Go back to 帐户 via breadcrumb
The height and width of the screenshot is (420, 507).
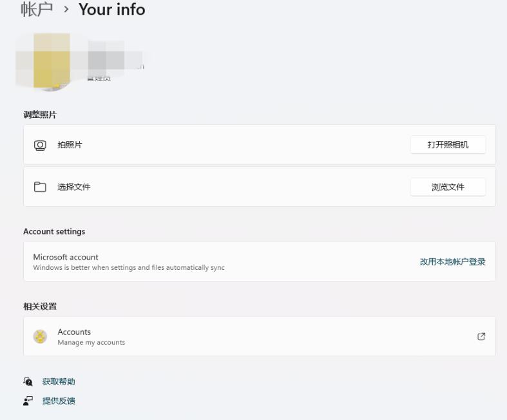[x=37, y=10]
